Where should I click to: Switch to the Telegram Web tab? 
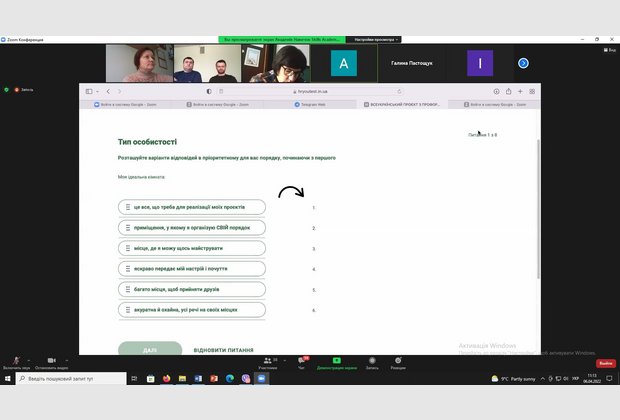click(x=310, y=104)
